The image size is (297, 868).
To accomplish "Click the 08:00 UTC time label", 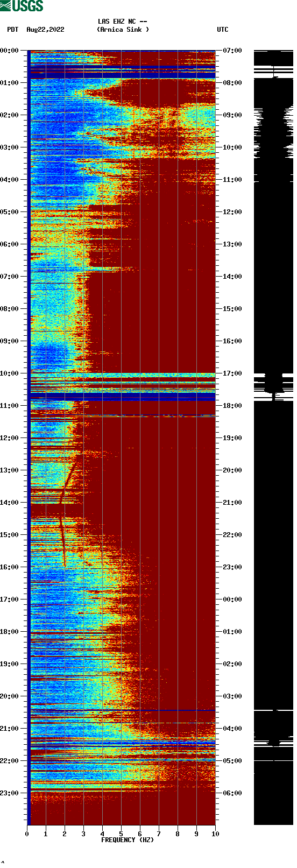I will [x=232, y=83].
